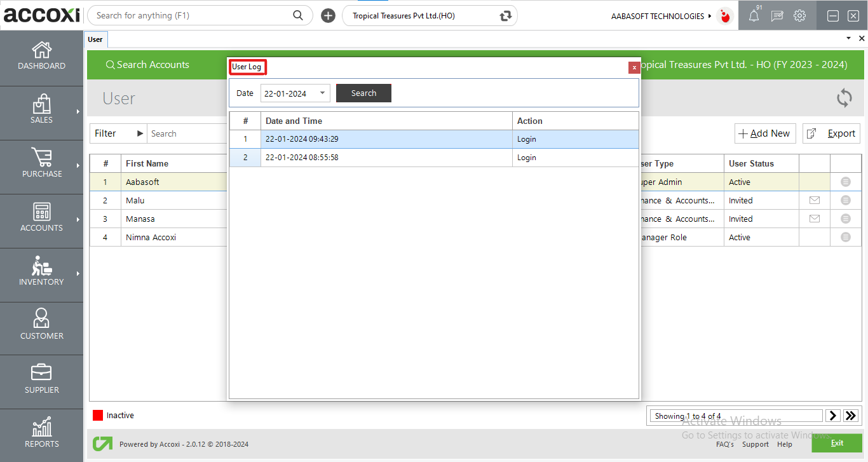Screen dimensions: 868x462
Task: Click the Search for anything field
Action: (191, 16)
